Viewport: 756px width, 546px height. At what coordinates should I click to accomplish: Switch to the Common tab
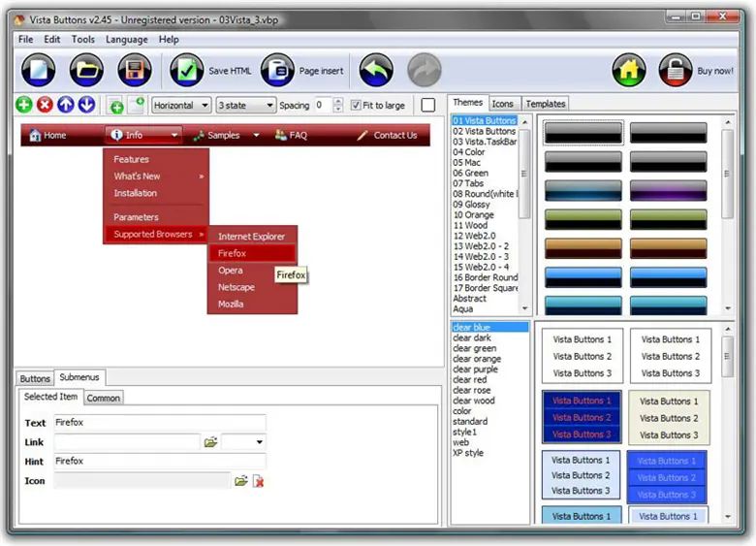coord(104,398)
